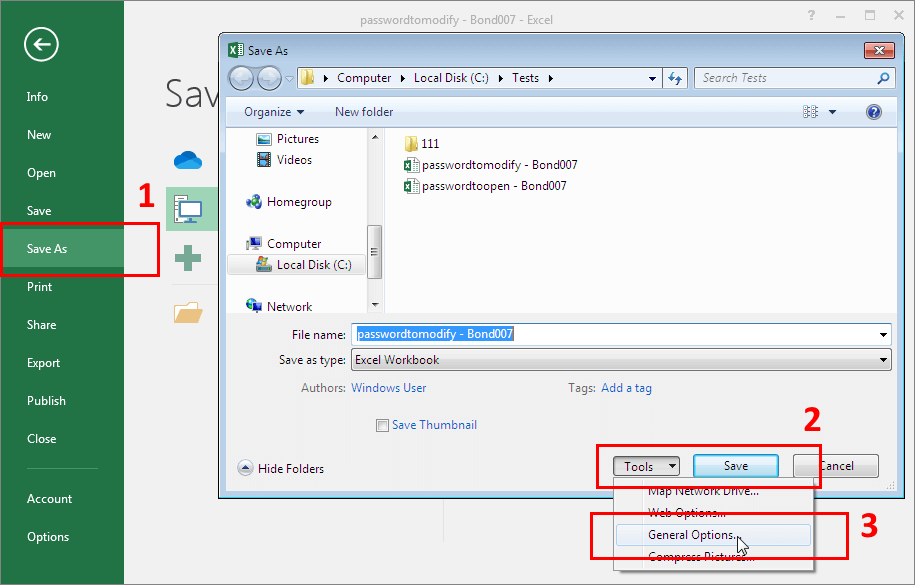
Task: Click the New folder button
Action: (x=364, y=112)
